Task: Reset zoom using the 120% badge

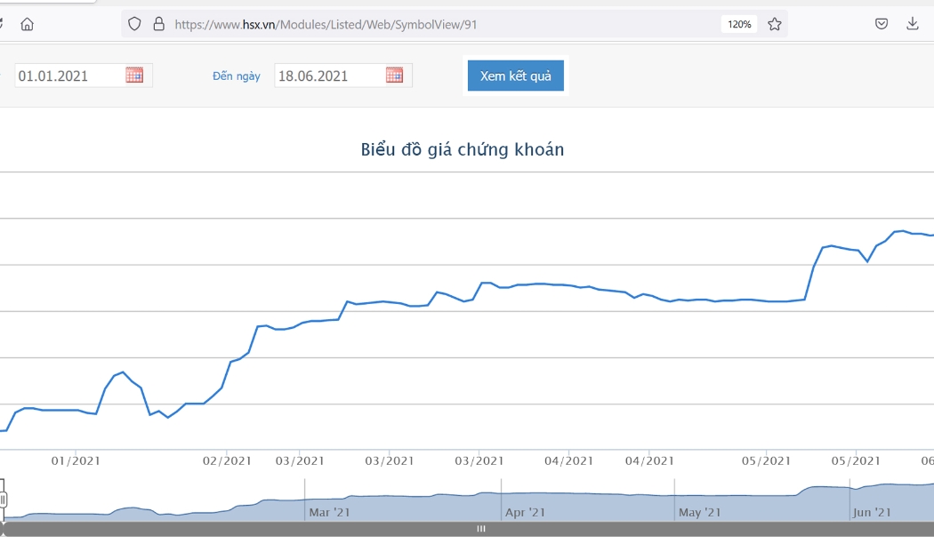Action: coord(739,24)
